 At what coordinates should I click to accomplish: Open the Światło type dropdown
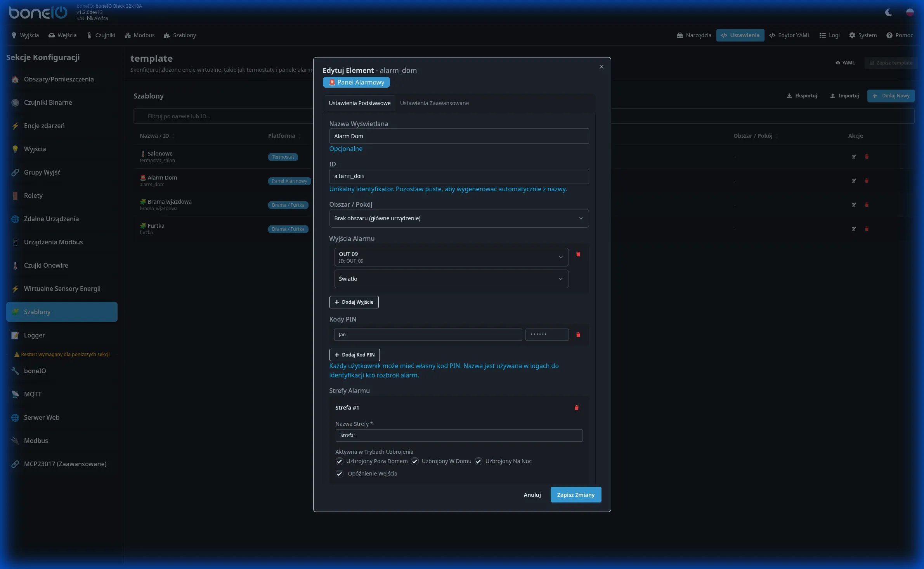pos(451,279)
